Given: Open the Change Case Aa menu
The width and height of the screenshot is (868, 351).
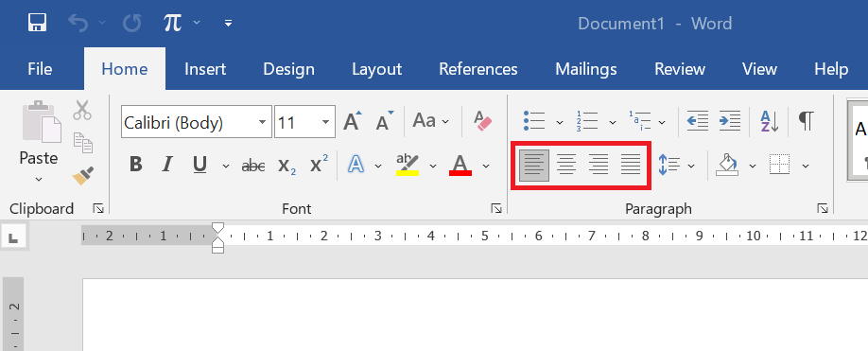Looking at the screenshot, I should pyautogui.click(x=430, y=120).
